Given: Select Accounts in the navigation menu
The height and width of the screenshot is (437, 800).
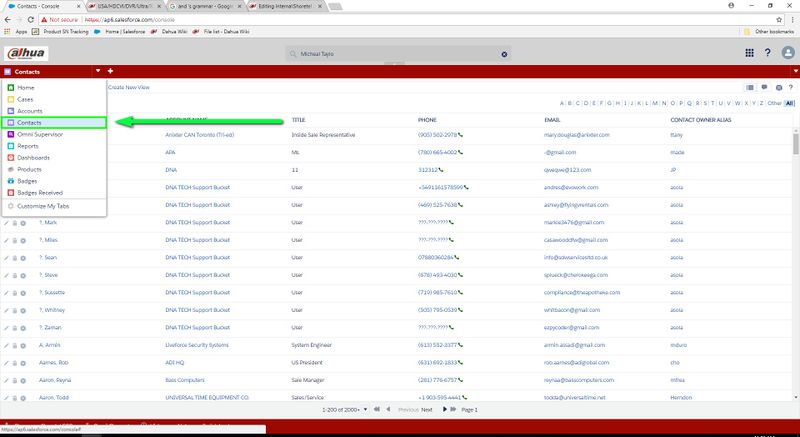Looking at the screenshot, I should click(54, 111).
